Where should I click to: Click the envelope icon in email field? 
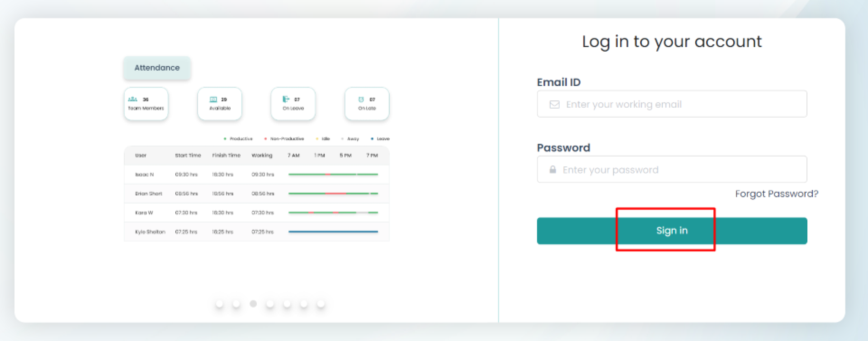(x=555, y=104)
